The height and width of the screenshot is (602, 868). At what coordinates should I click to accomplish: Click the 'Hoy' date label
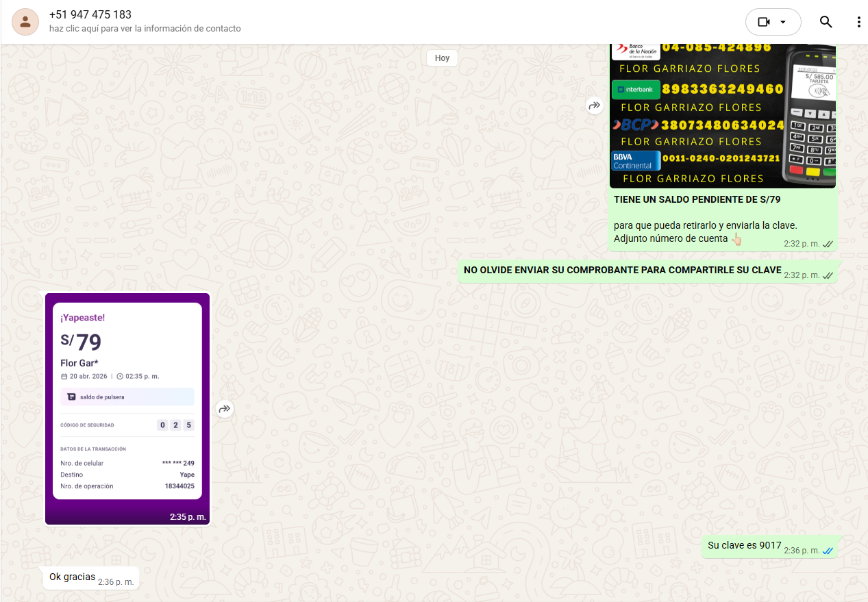click(x=442, y=58)
